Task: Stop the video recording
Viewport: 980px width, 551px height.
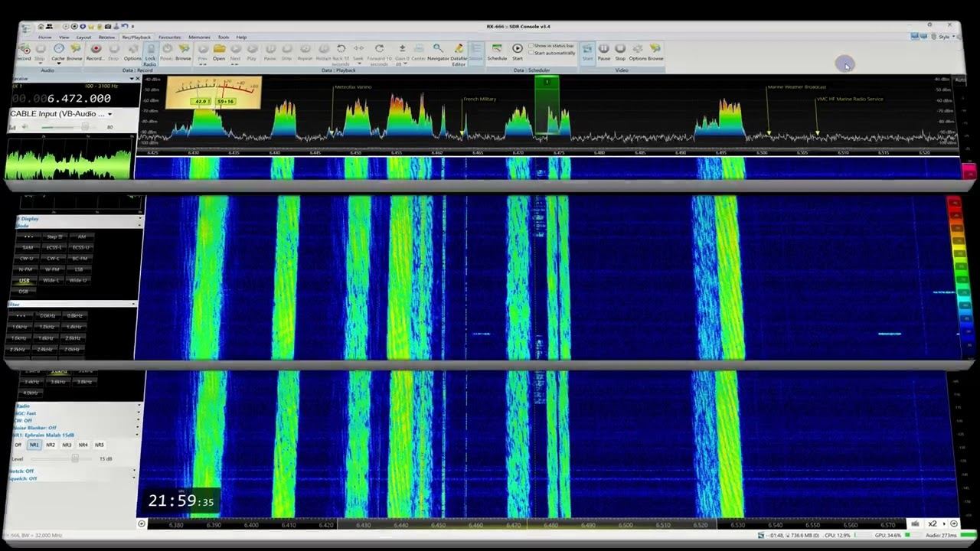Action: point(620,52)
